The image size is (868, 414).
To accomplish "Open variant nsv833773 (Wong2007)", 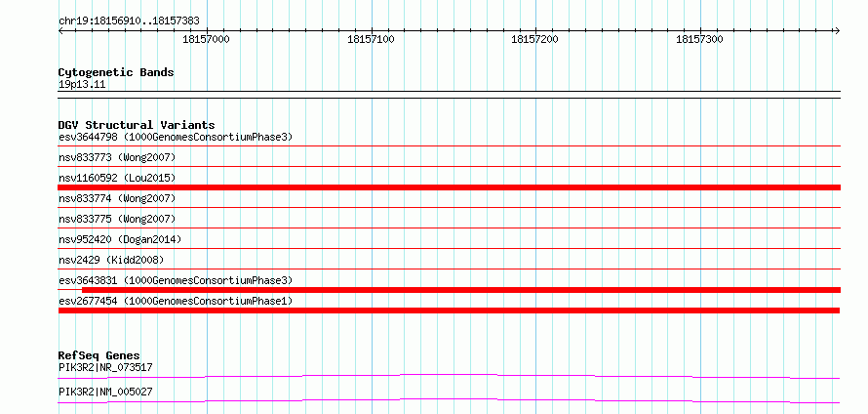I will (x=117, y=158).
